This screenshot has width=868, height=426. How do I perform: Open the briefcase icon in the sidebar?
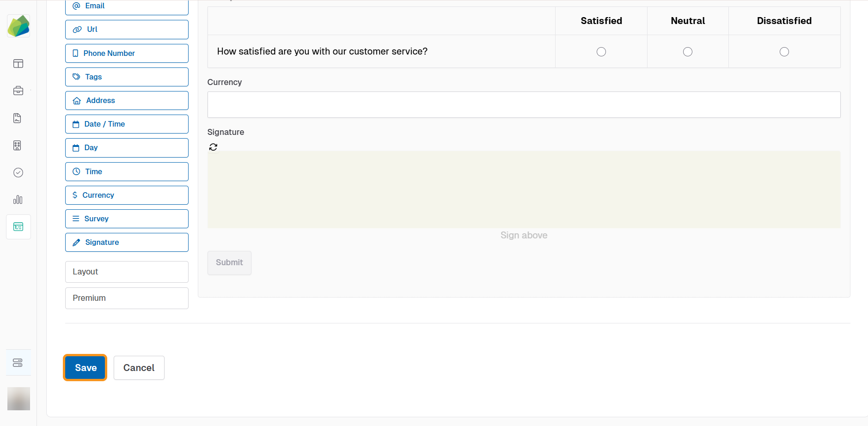click(18, 91)
